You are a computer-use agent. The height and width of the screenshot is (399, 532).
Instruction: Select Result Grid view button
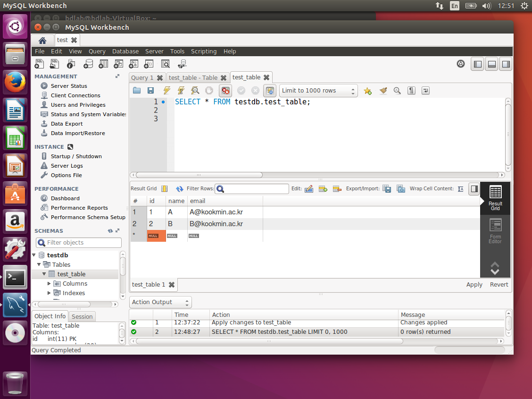(495, 198)
